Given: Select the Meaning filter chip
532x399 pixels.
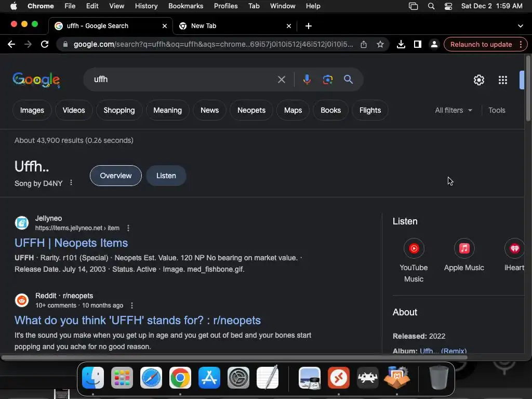Looking at the screenshot, I should click(168, 110).
